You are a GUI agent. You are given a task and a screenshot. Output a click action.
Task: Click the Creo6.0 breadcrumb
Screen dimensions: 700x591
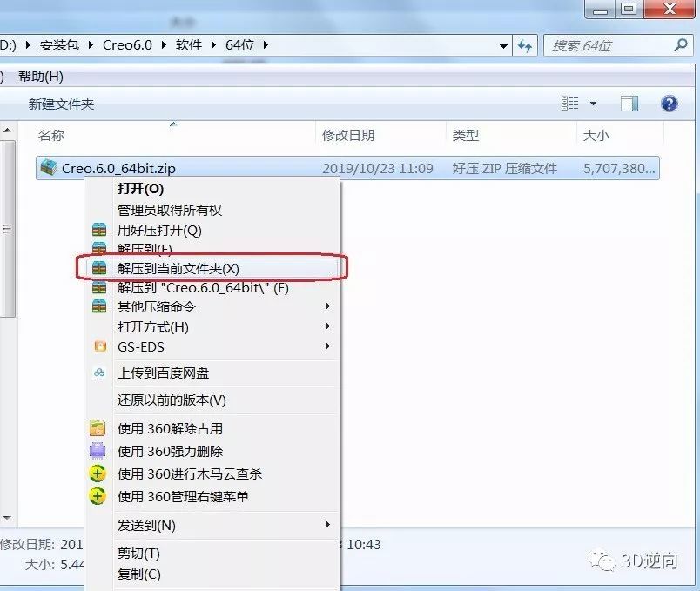127,45
